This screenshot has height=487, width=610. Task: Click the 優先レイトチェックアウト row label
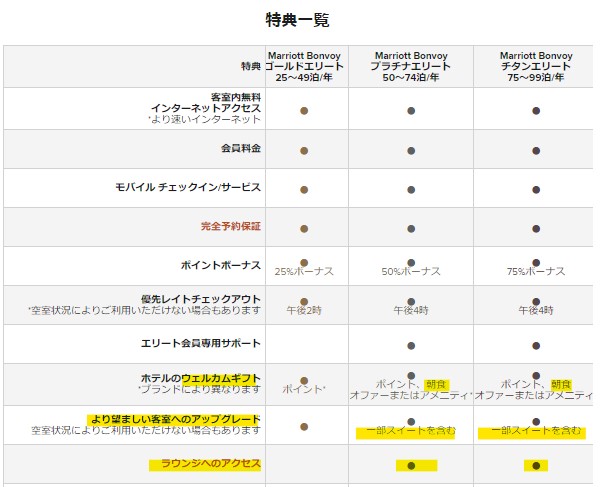[201, 299]
